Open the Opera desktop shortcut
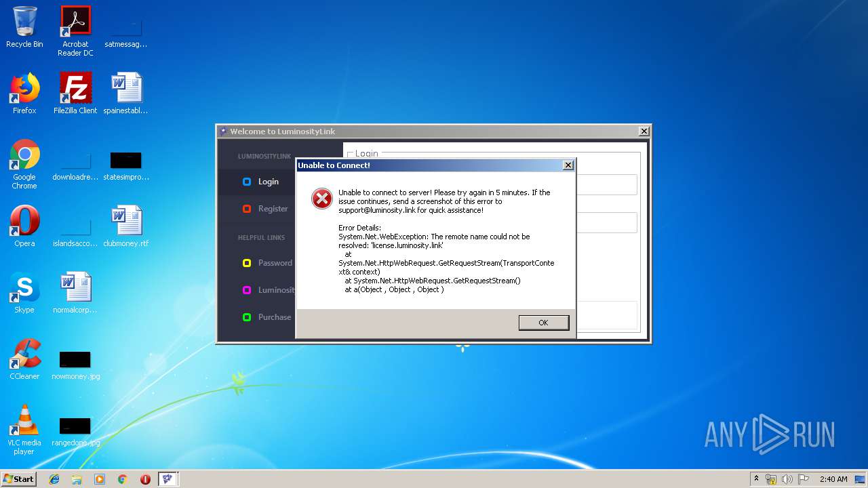This screenshot has width=868, height=488. tap(24, 226)
